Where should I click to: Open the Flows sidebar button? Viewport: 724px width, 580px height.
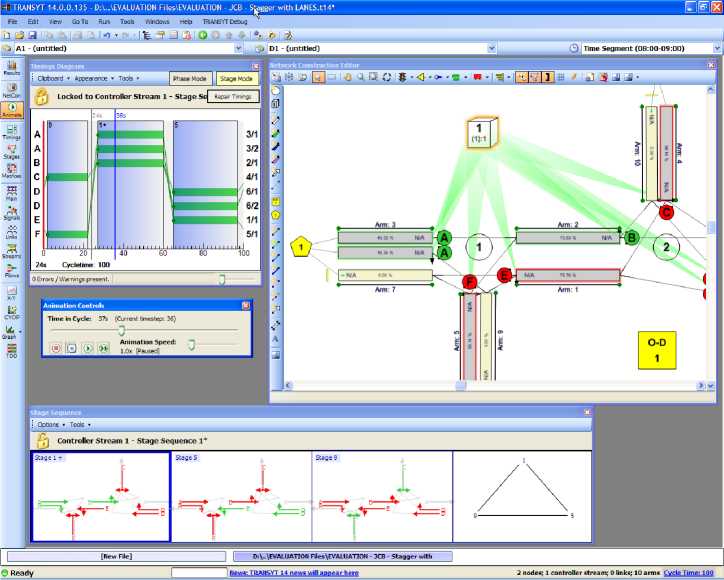12,271
